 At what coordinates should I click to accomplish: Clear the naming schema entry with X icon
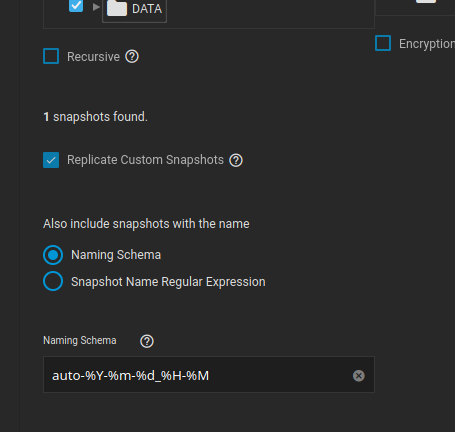pos(359,376)
